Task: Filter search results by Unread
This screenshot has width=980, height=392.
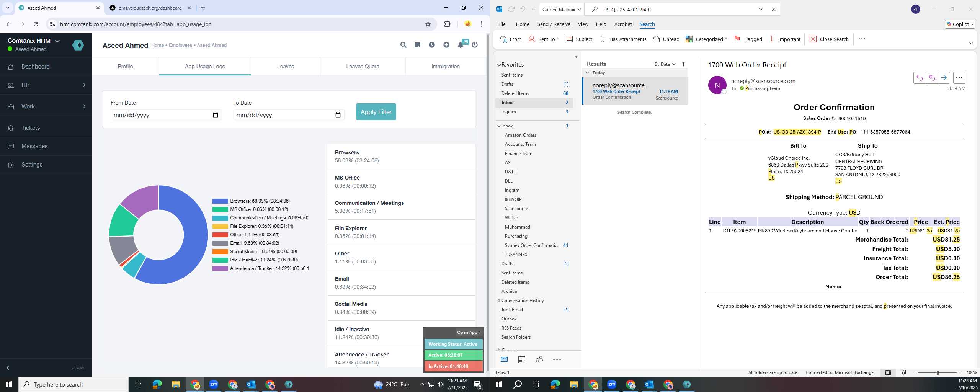Action: point(666,39)
